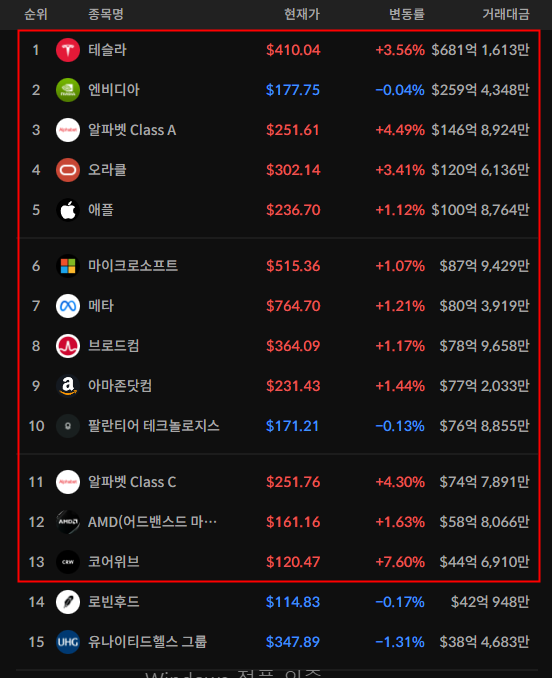Sort by the 순위 column header

tap(36, 14)
